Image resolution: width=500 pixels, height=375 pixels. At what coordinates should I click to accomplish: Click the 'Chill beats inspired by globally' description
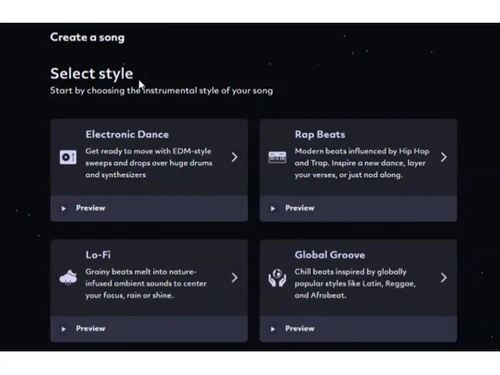[x=355, y=284]
